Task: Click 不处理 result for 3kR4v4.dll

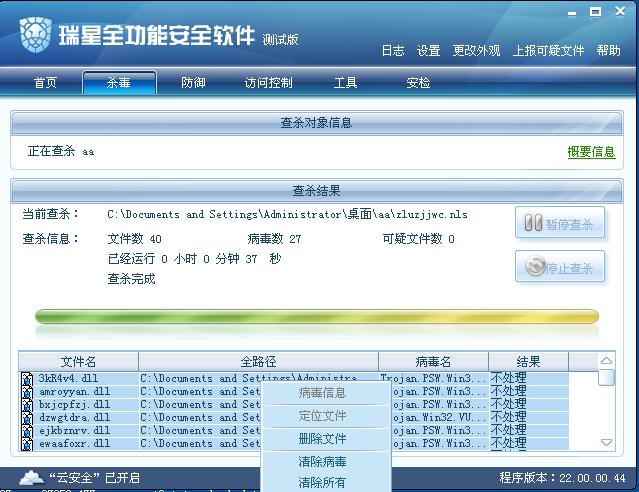Action: pos(508,378)
